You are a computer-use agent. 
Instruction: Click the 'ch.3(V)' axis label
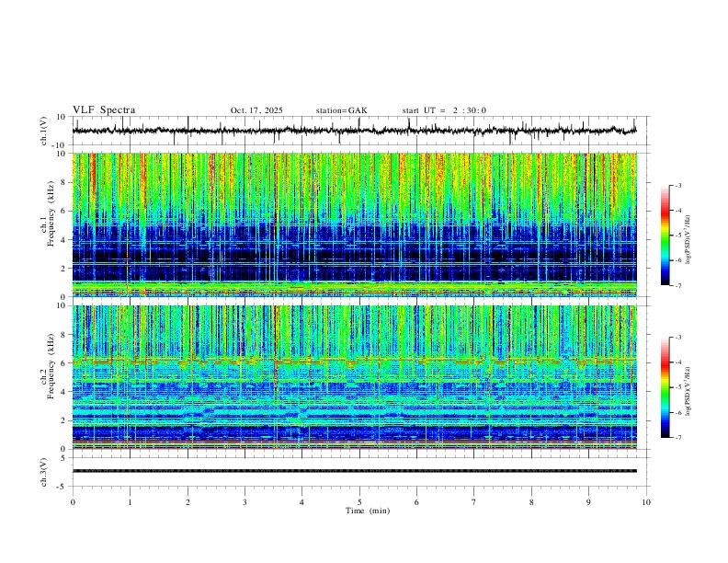[x=44, y=472]
